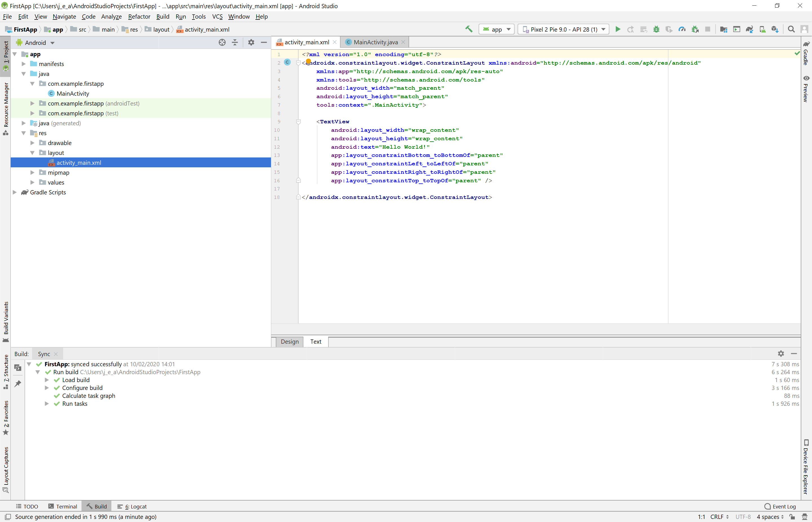
Task: Toggle Preview panel on right edge
Action: click(x=806, y=89)
